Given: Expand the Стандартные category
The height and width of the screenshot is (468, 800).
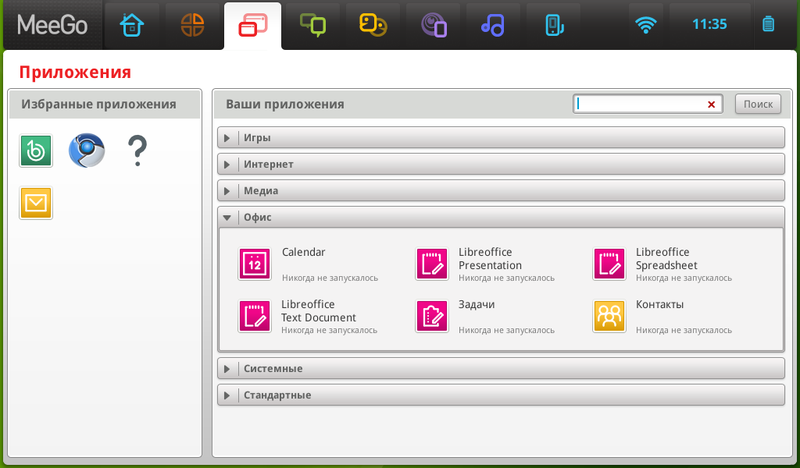Looking at the screenshot, I should 501,395.
